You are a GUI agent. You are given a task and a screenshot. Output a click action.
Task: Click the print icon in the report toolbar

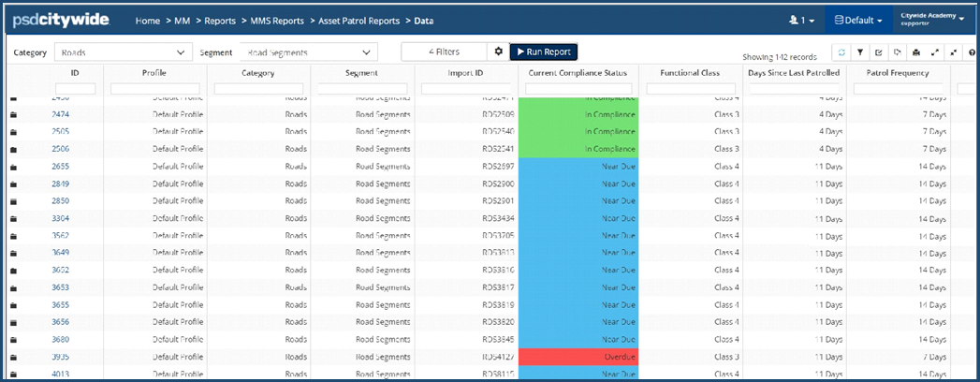point(915,52)
